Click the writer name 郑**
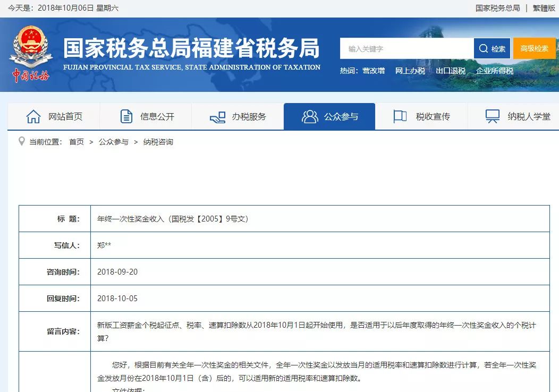 (x=104, y=245)
